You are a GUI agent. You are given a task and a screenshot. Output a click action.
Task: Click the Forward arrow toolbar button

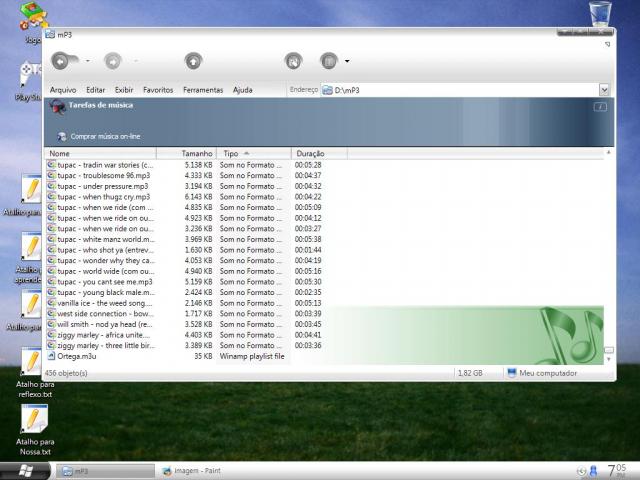point(113,61)
